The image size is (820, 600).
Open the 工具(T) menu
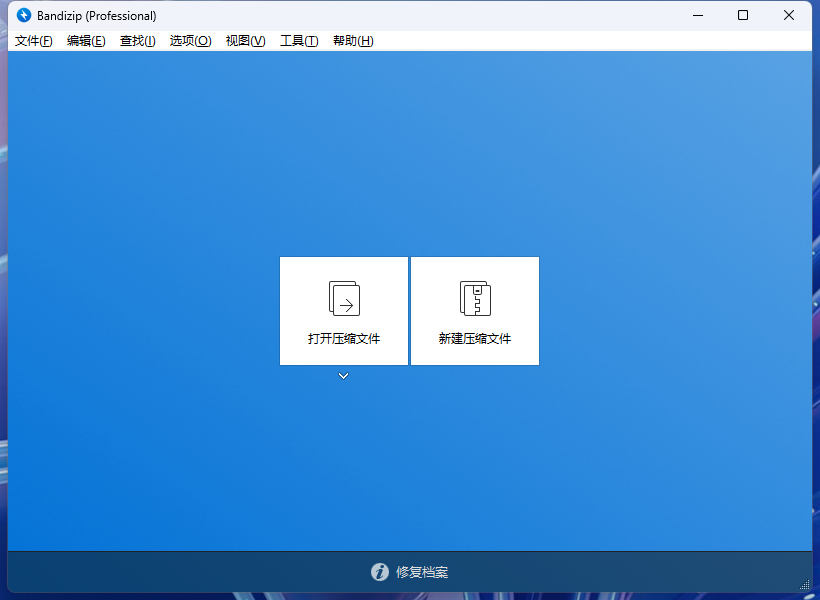point(299,41)
